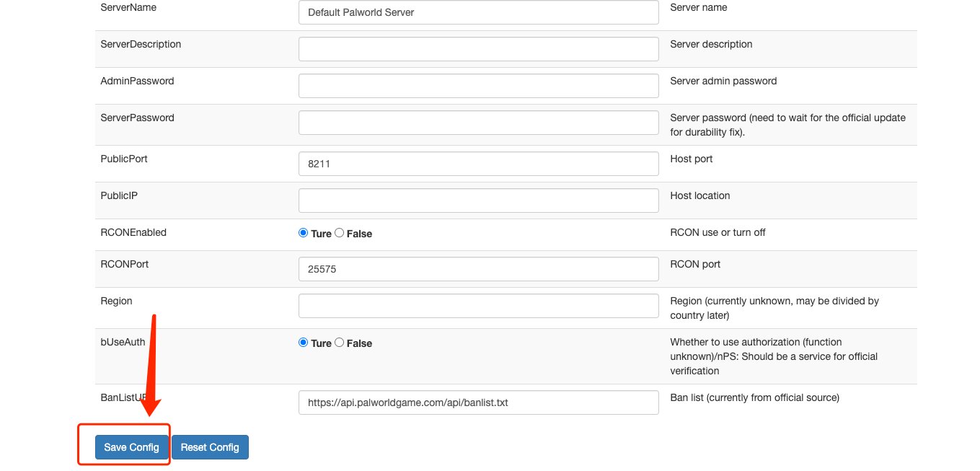Click the "Host port" description text
The height and width of the screenshot is (471, 980).
tap(692, 159)
